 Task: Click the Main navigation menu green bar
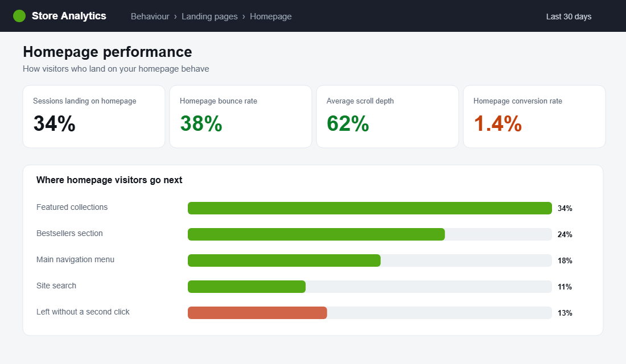pos(284,260)
